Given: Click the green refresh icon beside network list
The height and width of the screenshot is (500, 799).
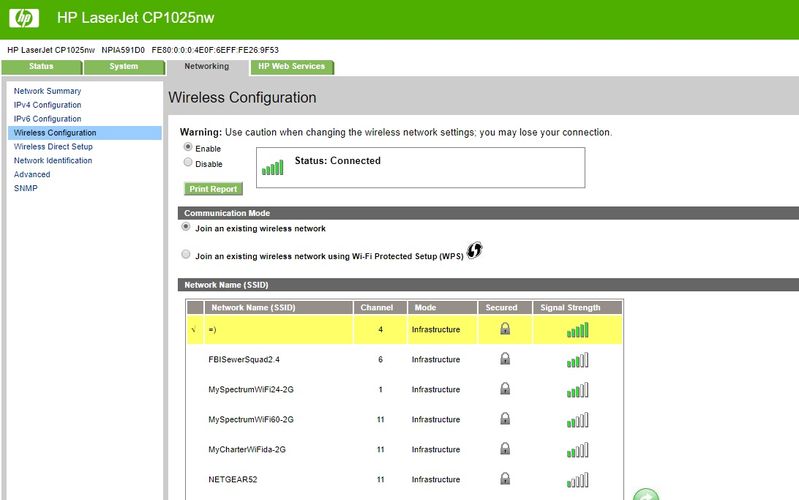Looking at the screenshot, I should click(x=646, y=494).
